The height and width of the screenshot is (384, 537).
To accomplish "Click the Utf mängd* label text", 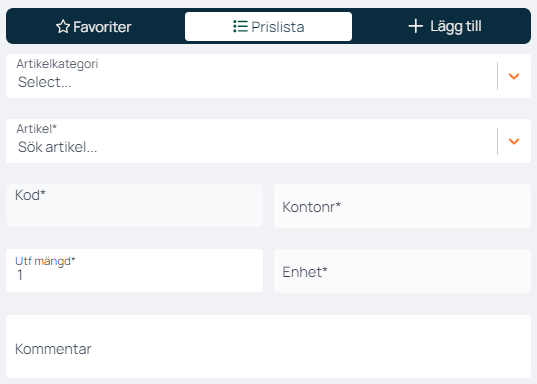I will (45, 261).
